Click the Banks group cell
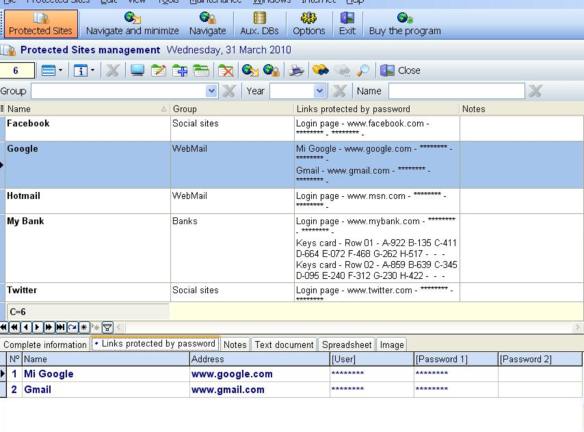Viewport: 584px width, 432px height. pyautogui.click(x=232, y=248)
